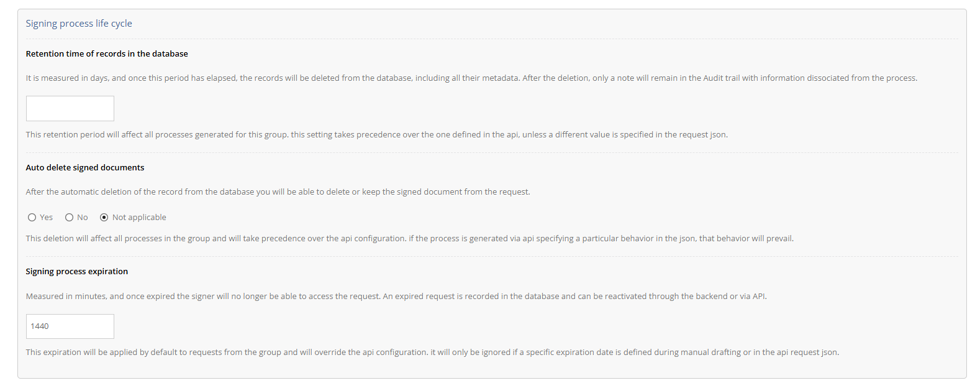
Task: Click the Retention time of records heading
Action: pyautogui.click(x=107, y=54)
